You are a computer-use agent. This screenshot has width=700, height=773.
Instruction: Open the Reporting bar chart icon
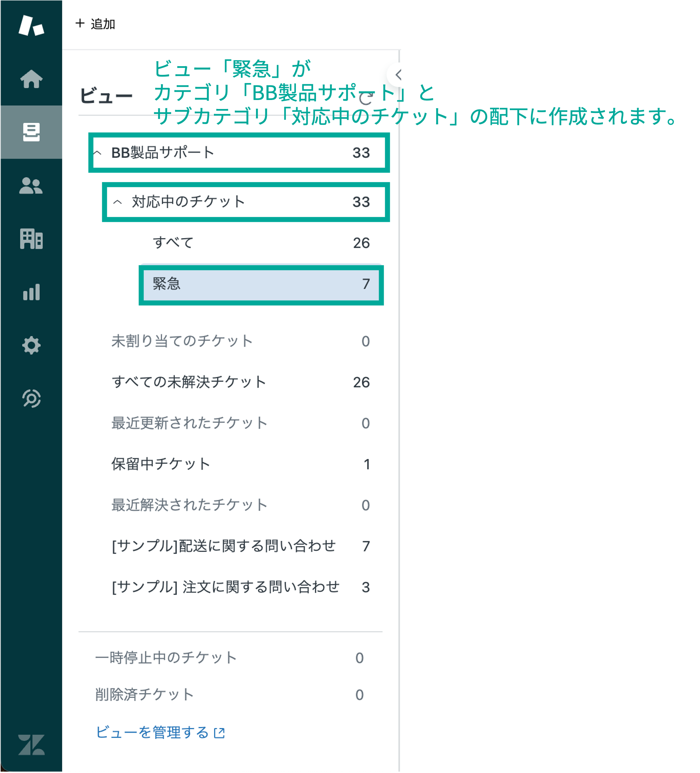pos(31,292)
